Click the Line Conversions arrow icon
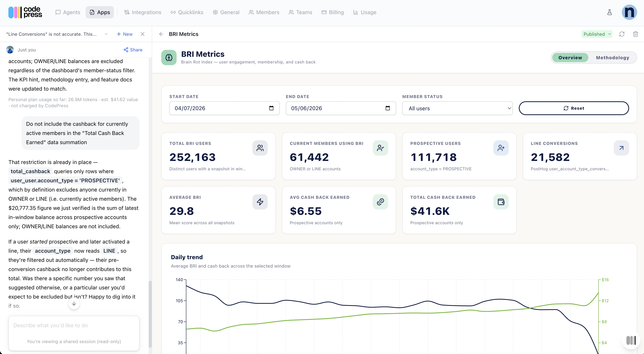644x354 pixels. (621, 148)
